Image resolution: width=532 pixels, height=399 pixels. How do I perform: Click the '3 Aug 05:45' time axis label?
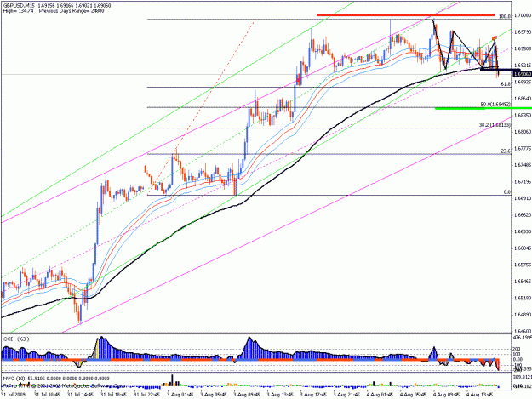click(x=213, y=395)
